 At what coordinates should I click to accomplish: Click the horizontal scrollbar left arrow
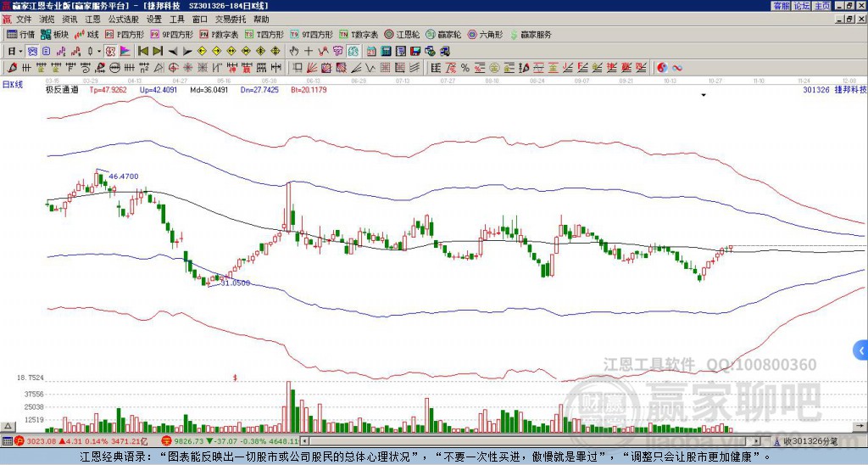pos(305,441)
